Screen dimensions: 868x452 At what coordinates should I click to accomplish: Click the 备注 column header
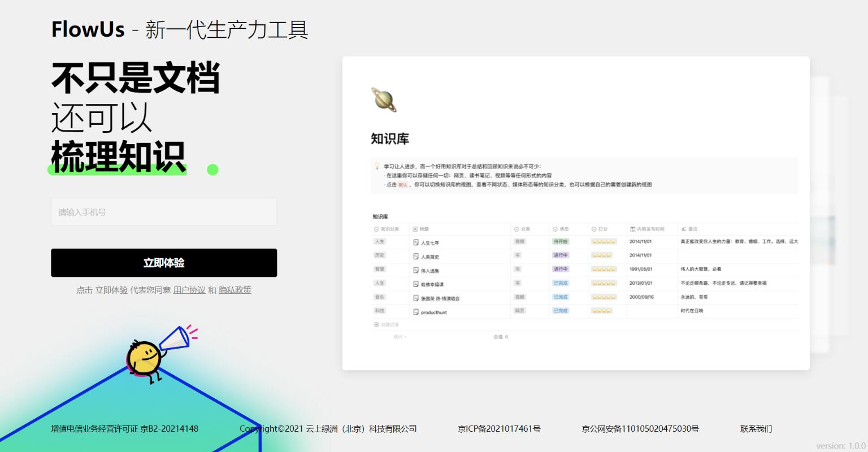pyautogui.click(x=689, y=229)
